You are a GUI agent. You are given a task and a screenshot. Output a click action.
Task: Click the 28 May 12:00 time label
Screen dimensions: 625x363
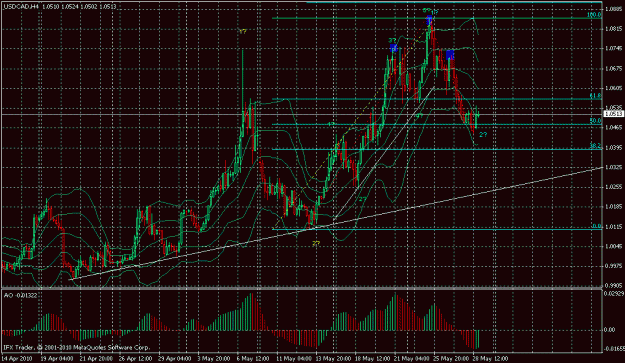pos(490,358)
